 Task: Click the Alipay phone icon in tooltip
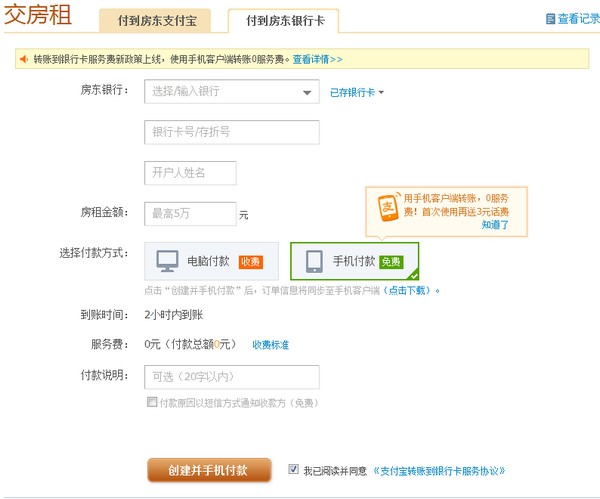point(388,207)
